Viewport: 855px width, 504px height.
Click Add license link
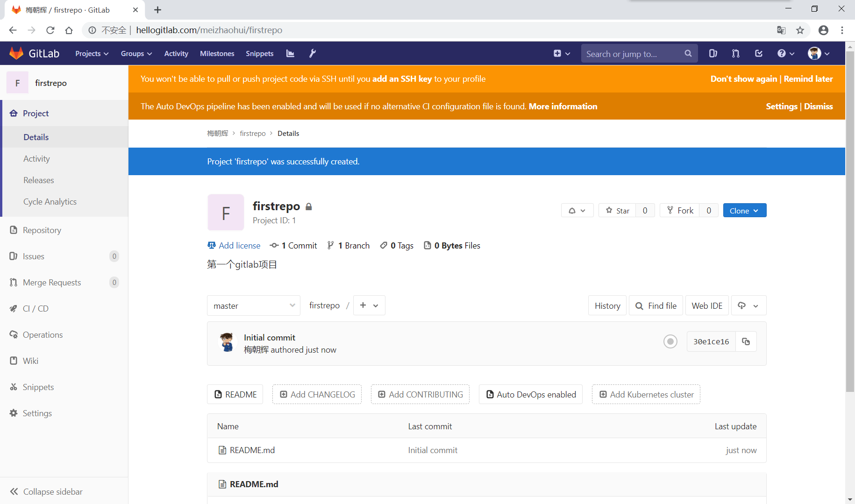(234, 245)
